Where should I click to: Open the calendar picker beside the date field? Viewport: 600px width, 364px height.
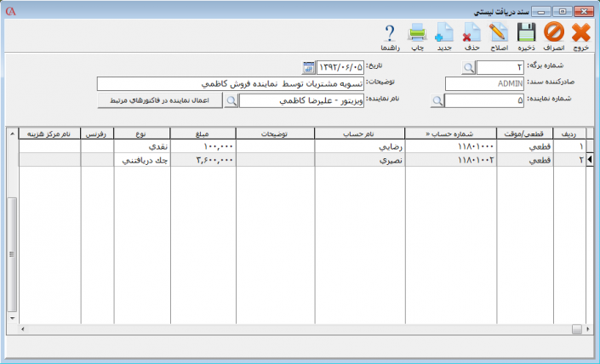[308, 67]
